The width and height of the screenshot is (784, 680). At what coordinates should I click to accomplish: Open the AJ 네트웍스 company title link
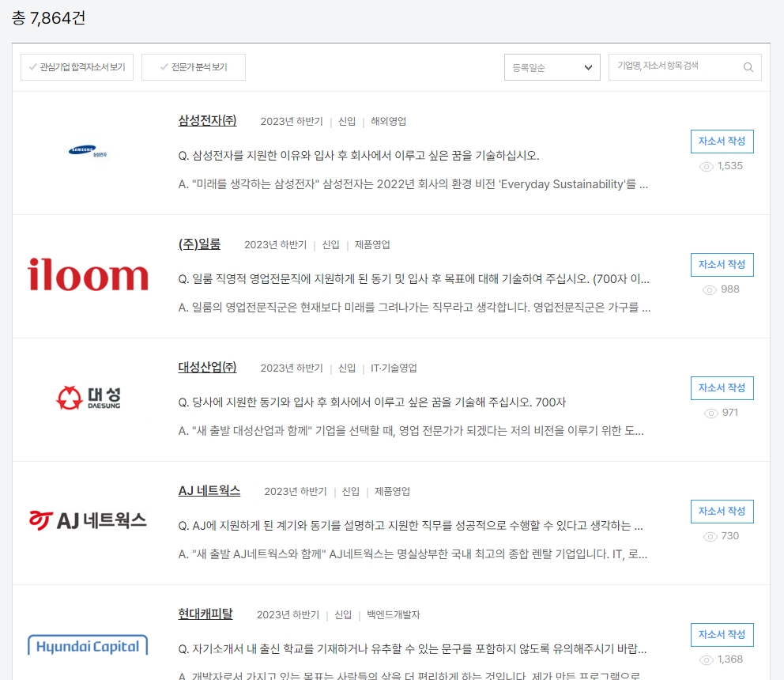[209, 490]
